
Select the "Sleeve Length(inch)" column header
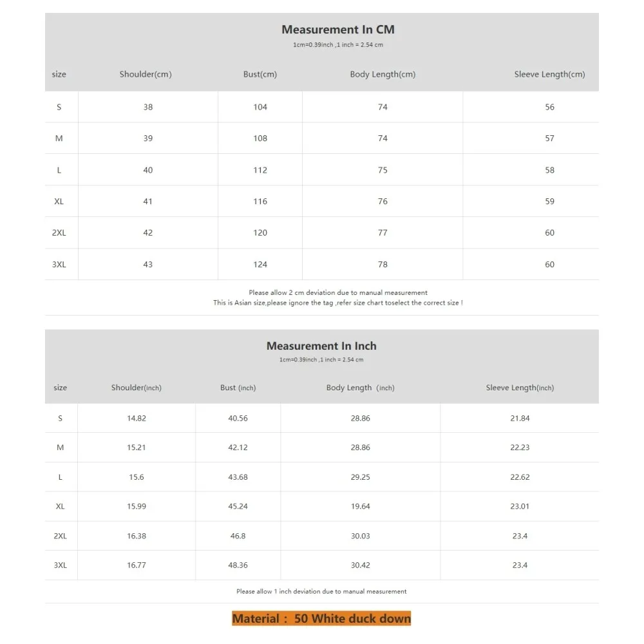tap(520, 388)
